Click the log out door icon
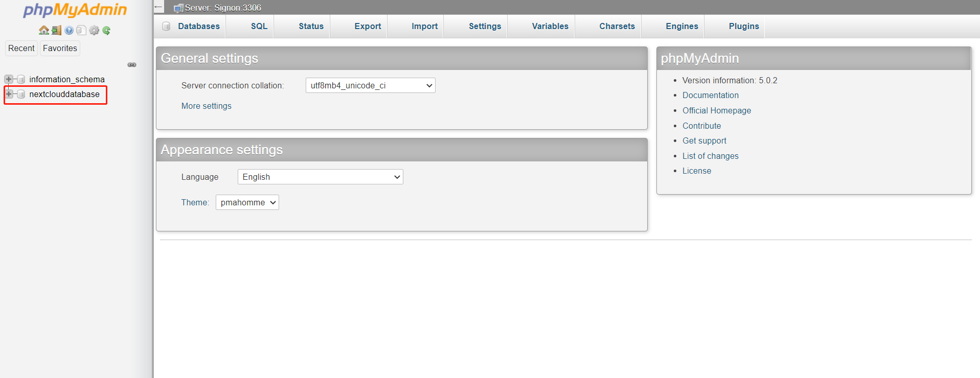980x378 pixels. click(57, 30)
